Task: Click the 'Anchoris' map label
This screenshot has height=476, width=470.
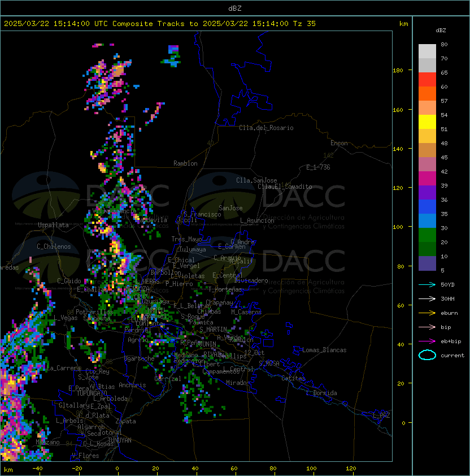Action: (132, 385)
